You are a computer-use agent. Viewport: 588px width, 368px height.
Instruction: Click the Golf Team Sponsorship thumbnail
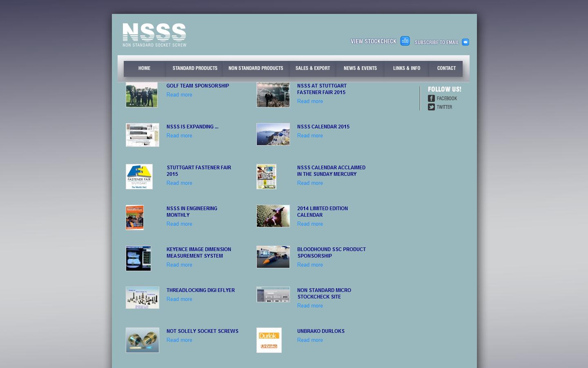tap(142, 95)
